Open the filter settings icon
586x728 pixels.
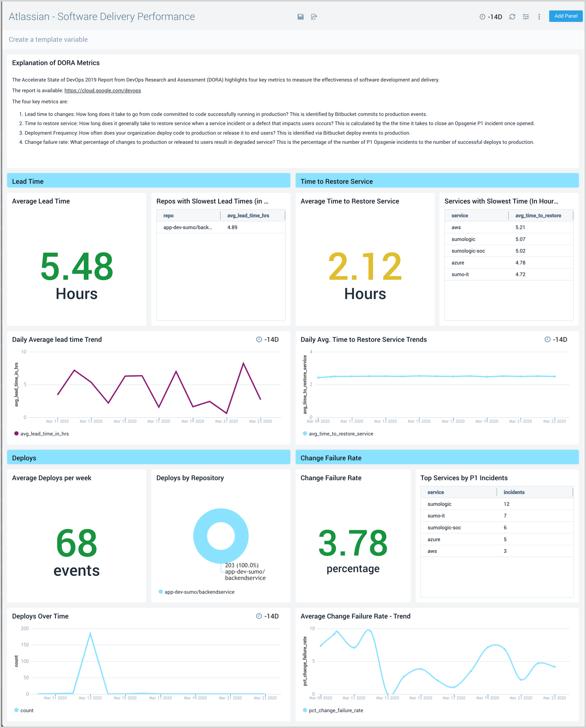point(526,17)
